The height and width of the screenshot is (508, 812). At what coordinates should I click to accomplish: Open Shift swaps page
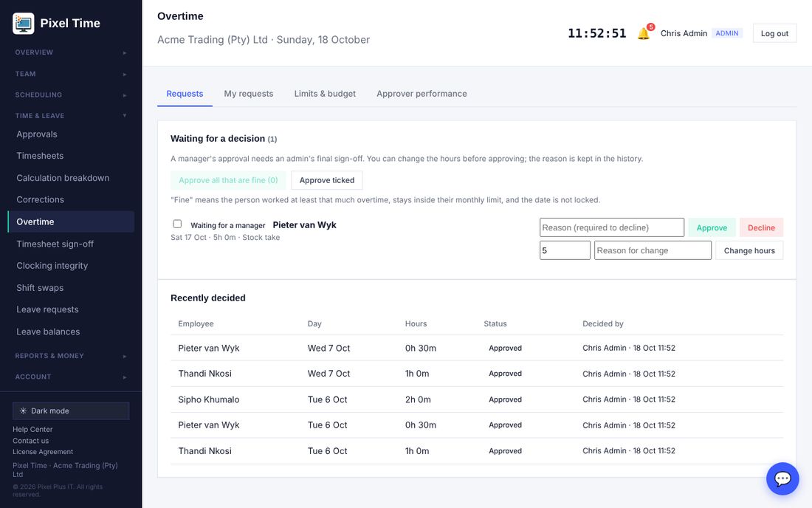coord(71,288)
